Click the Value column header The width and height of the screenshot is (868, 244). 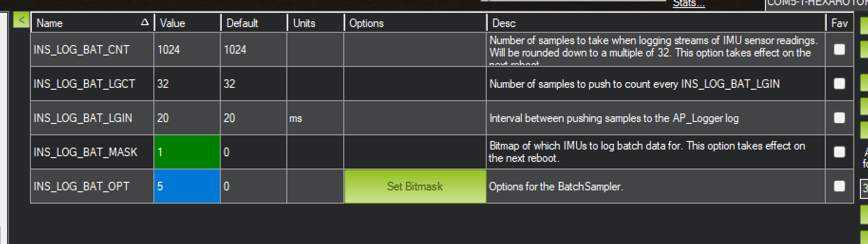188,23
